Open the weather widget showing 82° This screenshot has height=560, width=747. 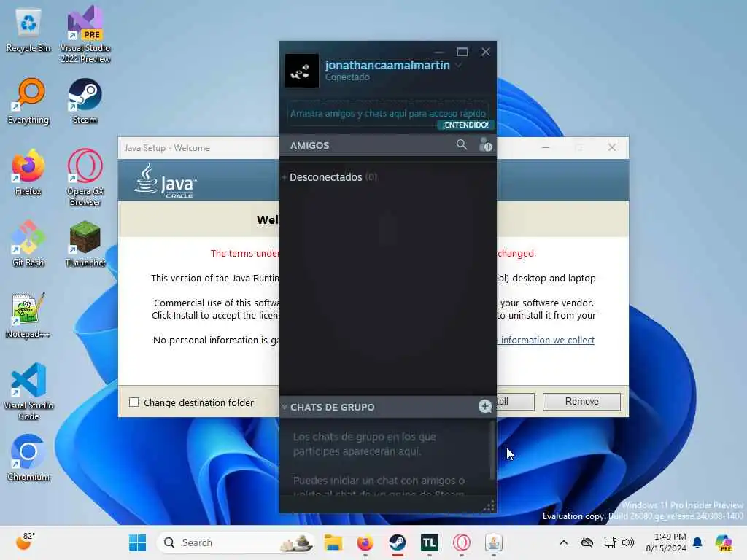[x=26, y=542]
